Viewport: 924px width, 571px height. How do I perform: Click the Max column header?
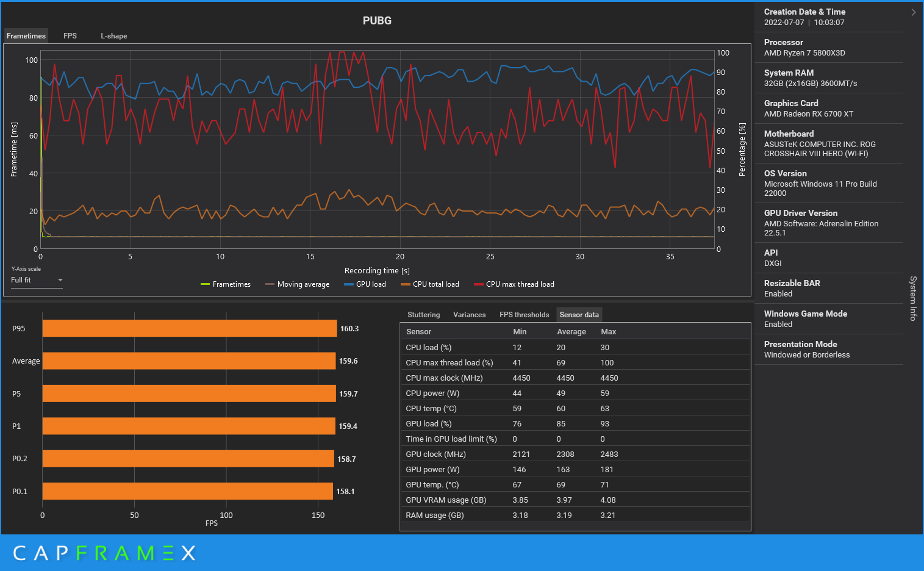608,332
